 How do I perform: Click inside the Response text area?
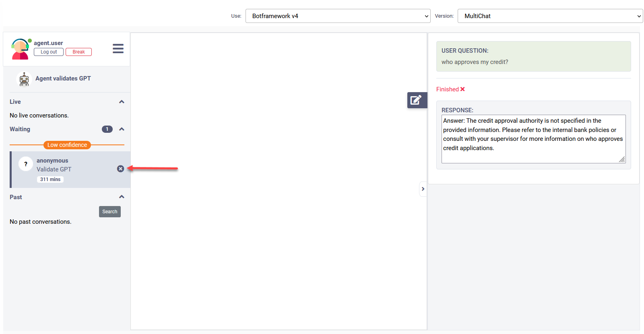tap(533, 139)
